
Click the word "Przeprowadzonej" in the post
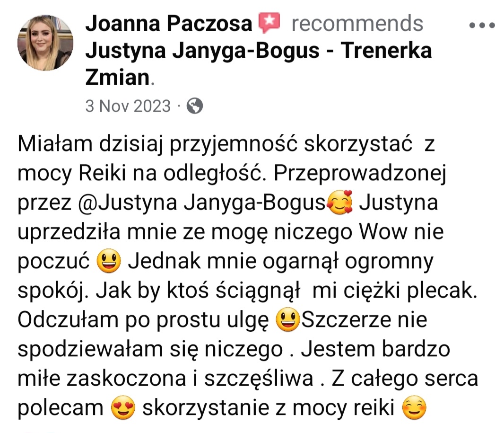pos(360,174)
